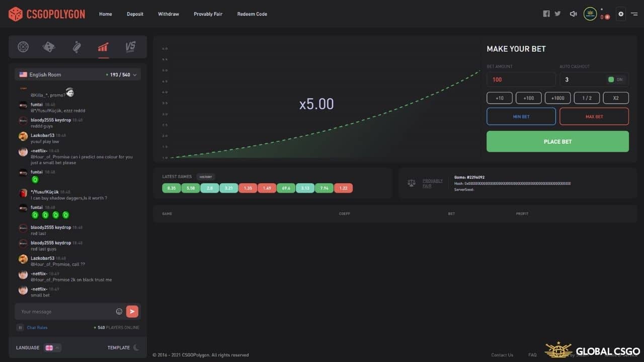
Task: Select the 3.21 latest game chip
Action: [x=228, y=188]
